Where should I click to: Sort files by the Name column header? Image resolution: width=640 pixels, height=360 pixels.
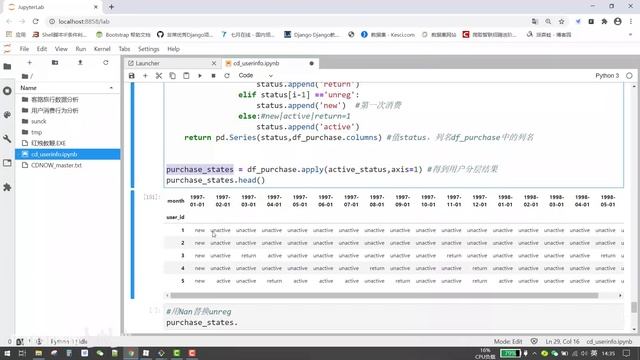tap(67, 88)
